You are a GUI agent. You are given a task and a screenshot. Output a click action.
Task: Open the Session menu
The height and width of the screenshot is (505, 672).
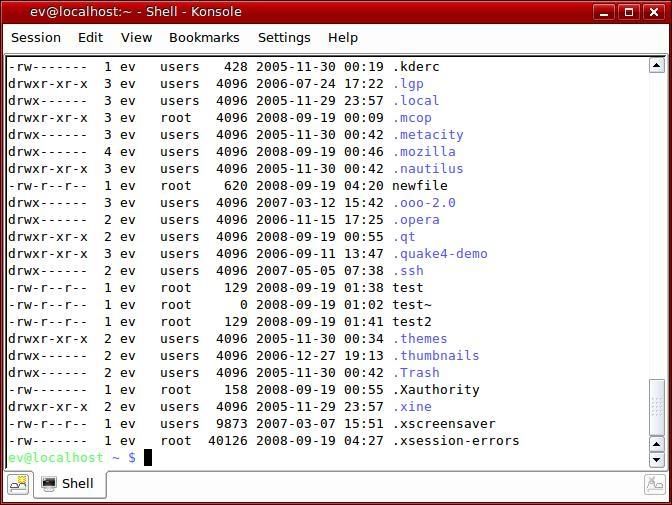pos(36,38)
